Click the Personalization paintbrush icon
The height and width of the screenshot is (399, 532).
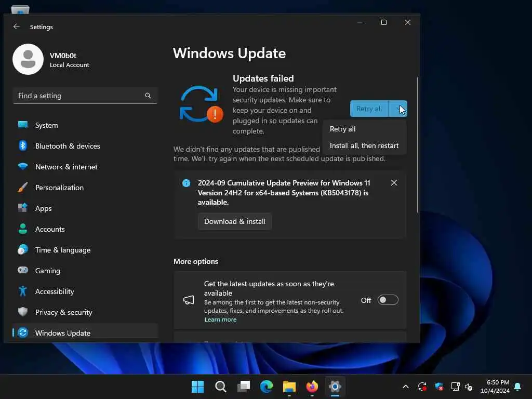(x=23, y=187)
